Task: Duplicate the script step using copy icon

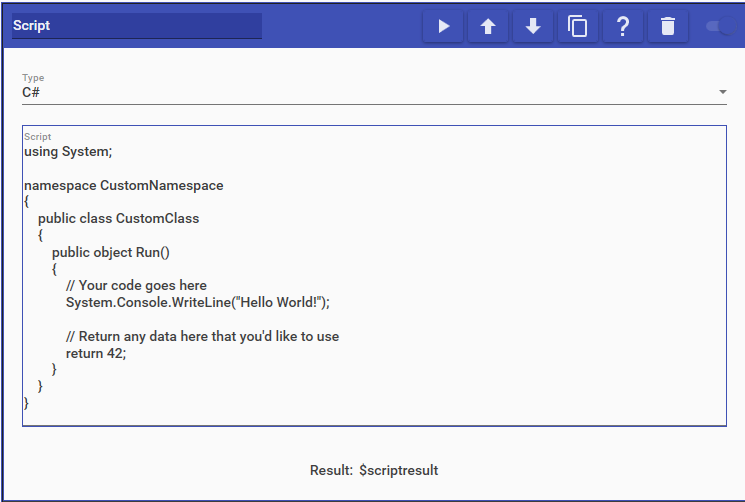Action: tap(578, 27)
